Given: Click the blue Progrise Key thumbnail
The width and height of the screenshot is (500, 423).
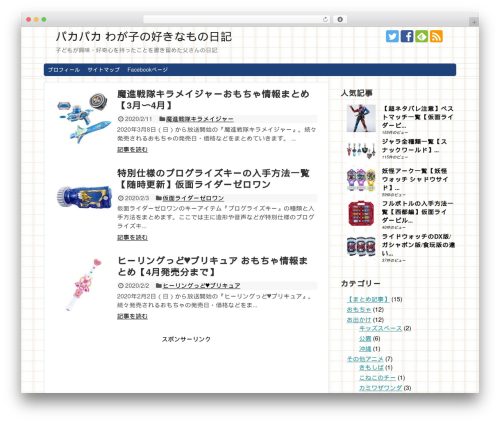Looking at the screenshot, I should pos(84,197).
